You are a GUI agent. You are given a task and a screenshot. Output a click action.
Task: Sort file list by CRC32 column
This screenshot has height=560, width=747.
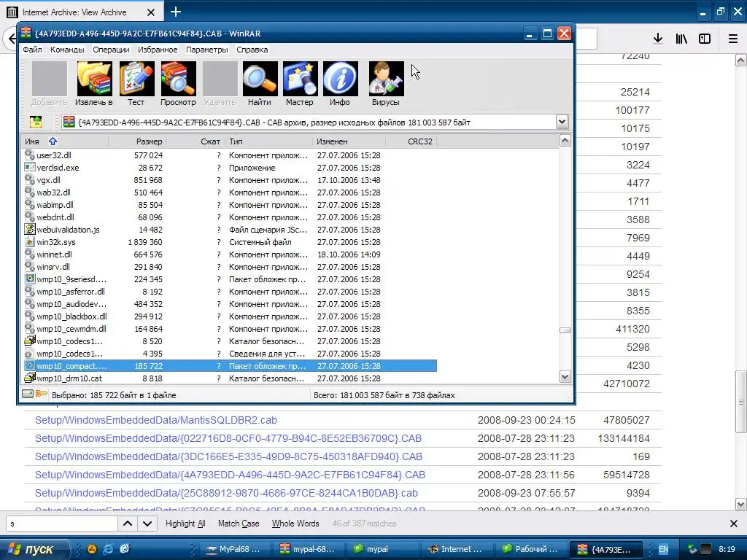pyautogui.click(x=411, y=141)
